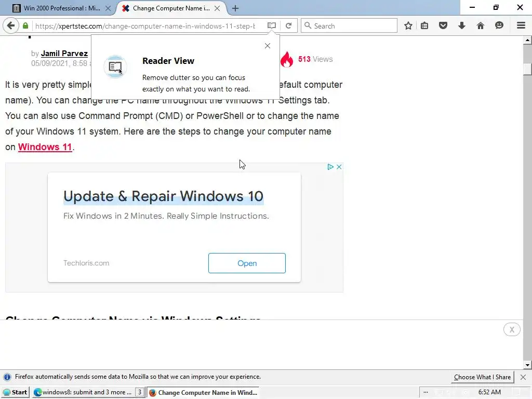The width and height of the screenshot is (532, 399).
Task: Show bookmarks list icon in toolbar
Action: coord(424,26)
